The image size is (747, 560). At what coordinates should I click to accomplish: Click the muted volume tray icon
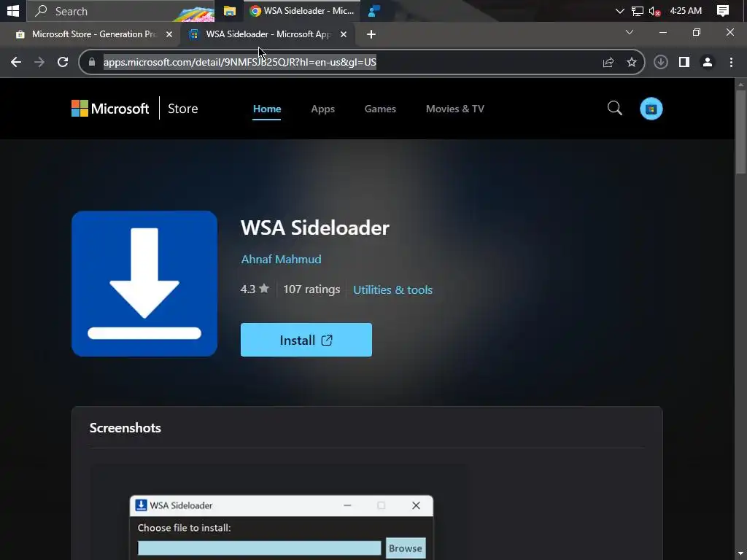pyautogui.click(x=654, y=11)
